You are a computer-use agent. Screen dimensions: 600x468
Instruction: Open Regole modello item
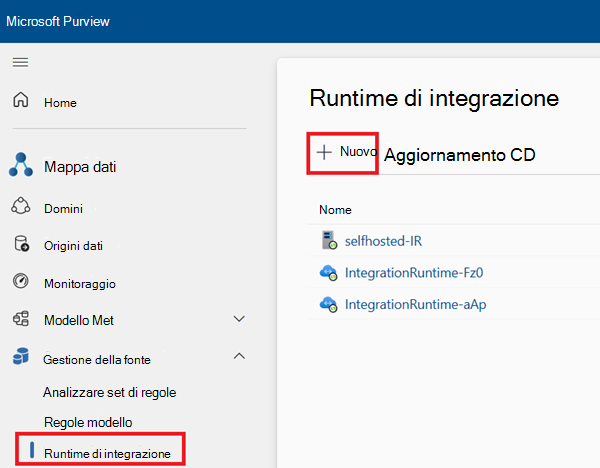(x=88, y=422)
